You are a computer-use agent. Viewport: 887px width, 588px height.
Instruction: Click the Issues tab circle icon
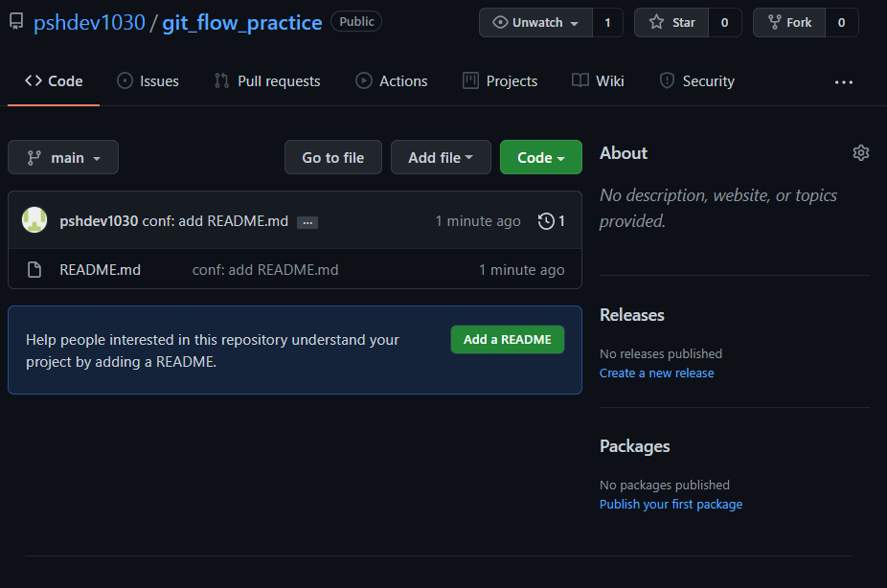(125, 80)
